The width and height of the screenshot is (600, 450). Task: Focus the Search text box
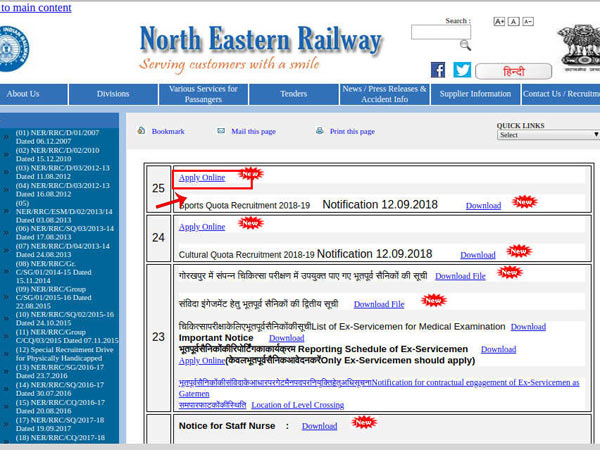tap(441, 32)
